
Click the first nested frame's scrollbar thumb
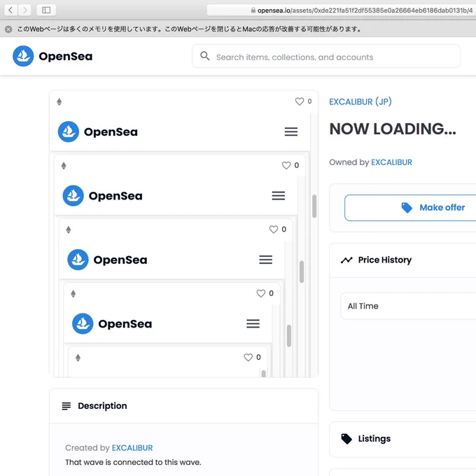point(314,206)
